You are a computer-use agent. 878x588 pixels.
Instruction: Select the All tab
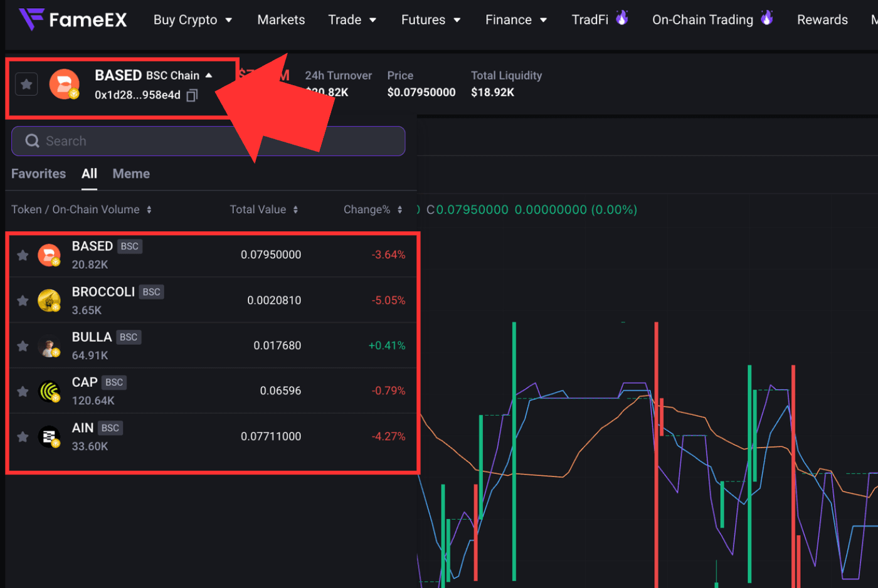[x=89, y=174]
